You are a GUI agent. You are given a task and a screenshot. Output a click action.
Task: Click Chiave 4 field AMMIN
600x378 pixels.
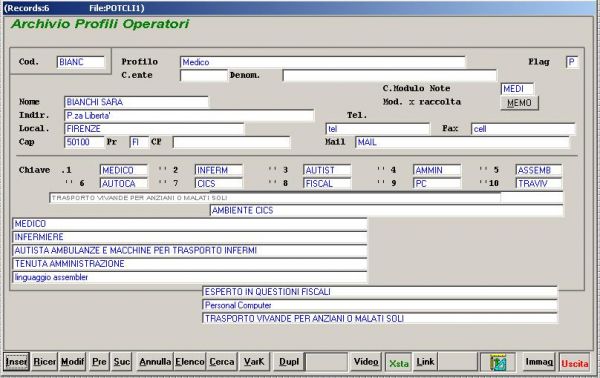[437, 170]
